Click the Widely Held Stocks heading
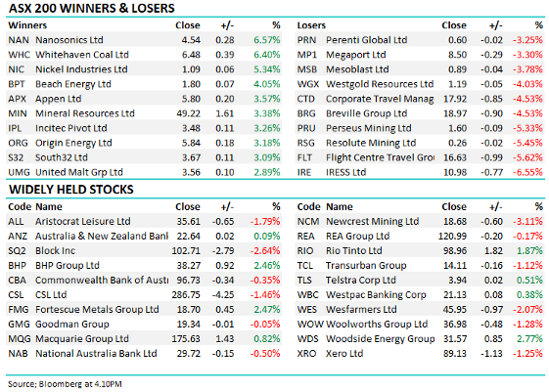Viewport: 549px width, 392px height. 71,190
